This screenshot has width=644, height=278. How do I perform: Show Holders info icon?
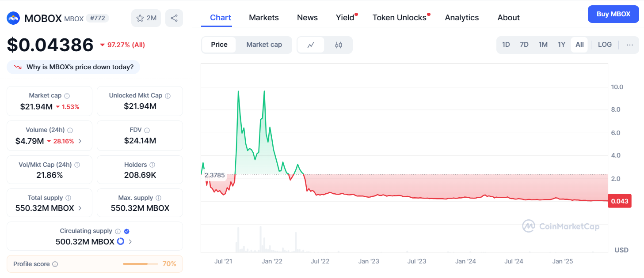point(152,165)
